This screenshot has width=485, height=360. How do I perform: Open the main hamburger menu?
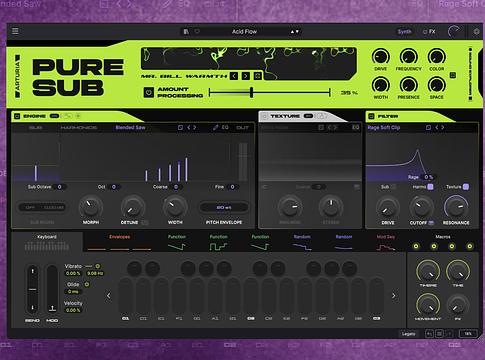pos(15,31)
